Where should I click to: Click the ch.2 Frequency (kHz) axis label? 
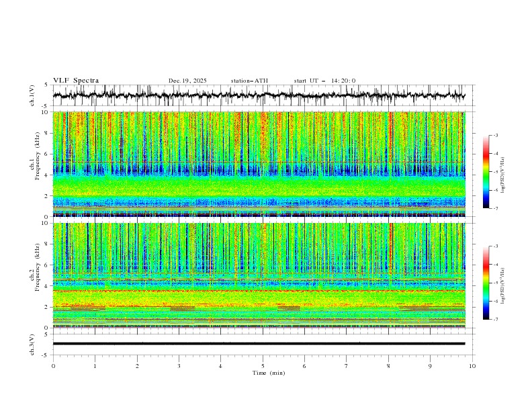35,267
